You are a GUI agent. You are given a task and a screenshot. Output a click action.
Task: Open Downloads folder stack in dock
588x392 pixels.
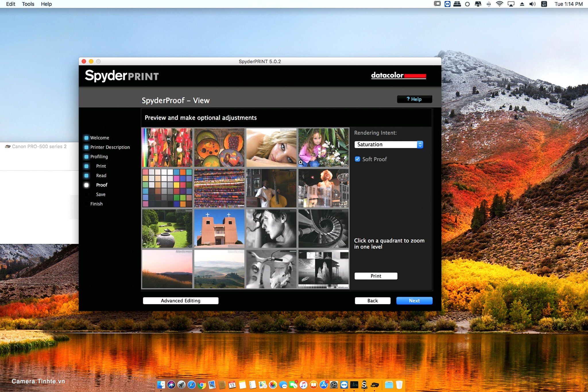click(x=389, y=385)
